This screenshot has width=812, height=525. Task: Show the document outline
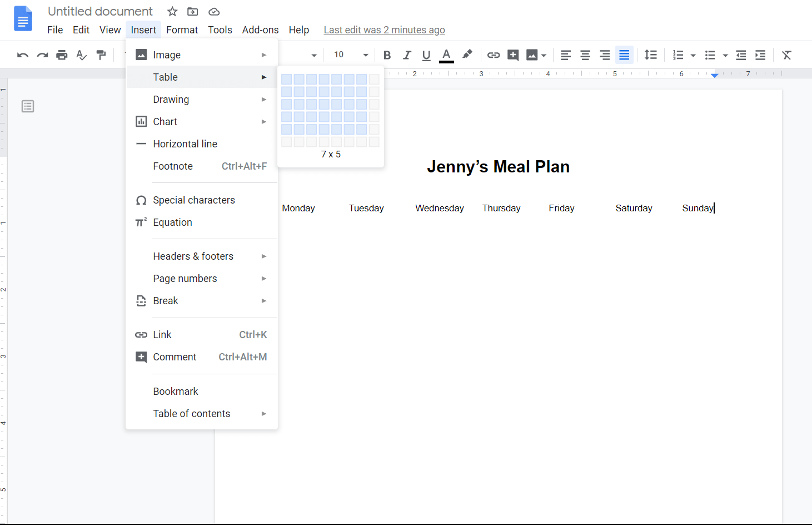(x=28, y=106)
